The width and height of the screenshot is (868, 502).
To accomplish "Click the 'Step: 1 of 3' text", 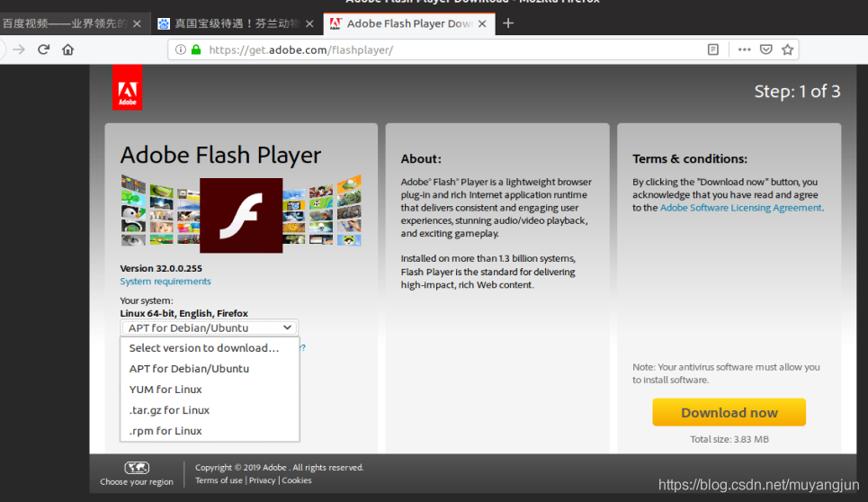I will coord(797,92).
